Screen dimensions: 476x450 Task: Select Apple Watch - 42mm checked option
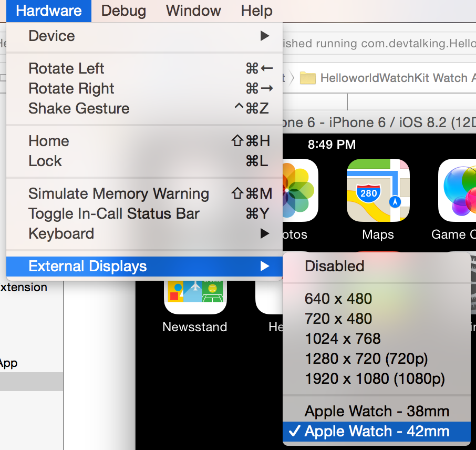pyautogui.click(x=376, y=431)
